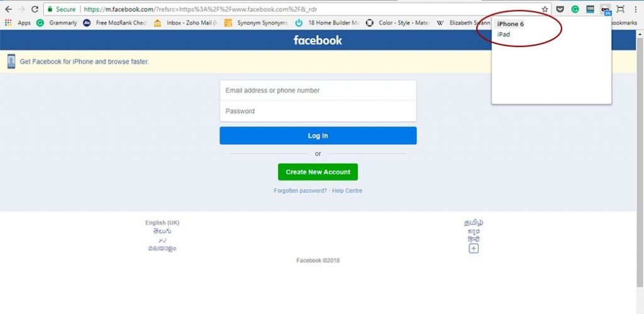The image size is (644, 314).
Task: Open the Grammarly extension icon in toolbar
Action: (x=575, y=9)
